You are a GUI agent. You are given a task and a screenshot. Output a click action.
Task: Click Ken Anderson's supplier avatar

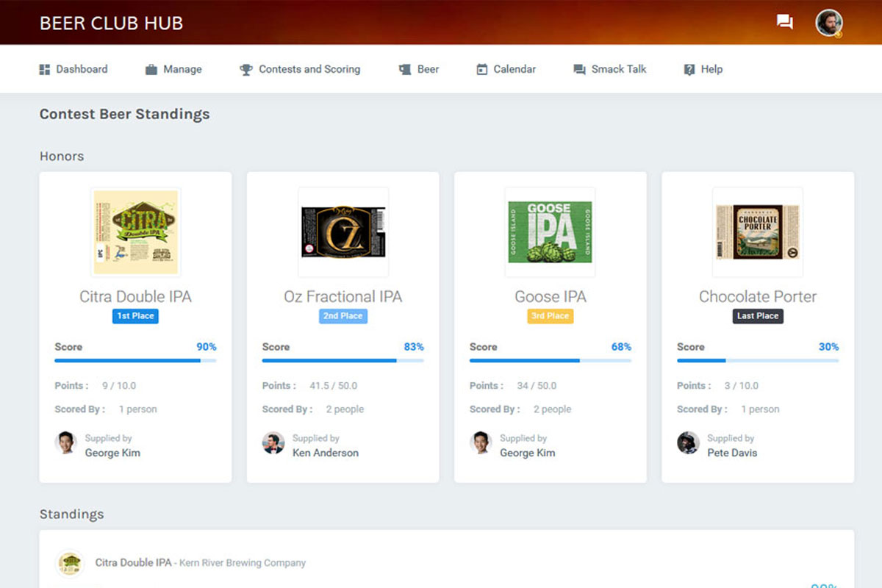(x=273, y=443)
